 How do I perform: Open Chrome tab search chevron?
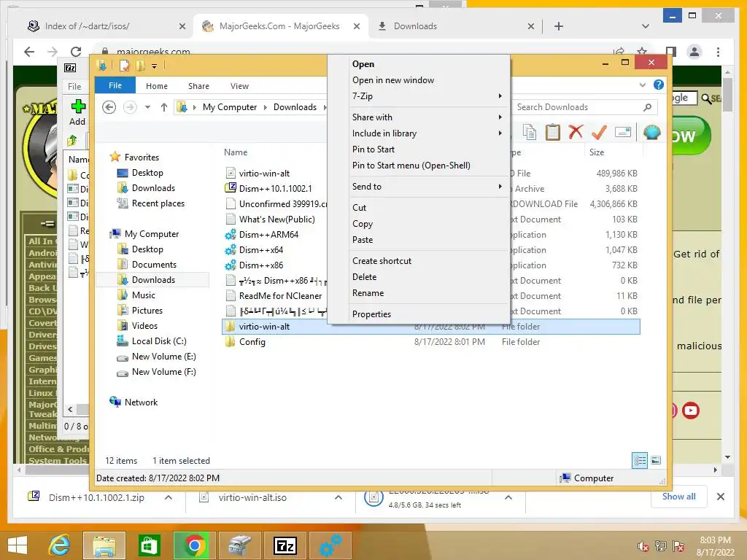click(x=645, y=26)
